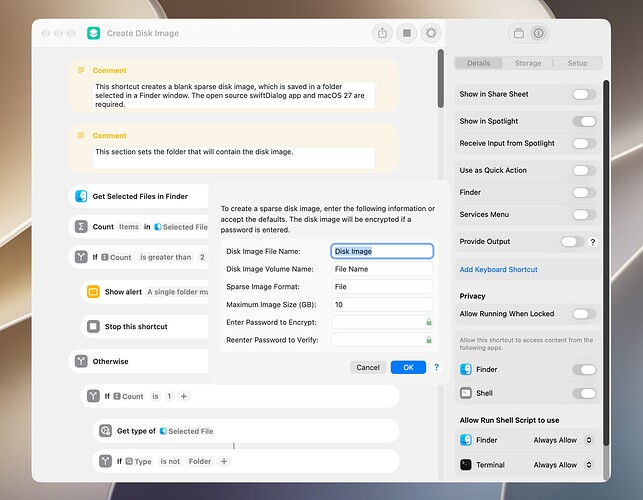
Task: Click the Disk Image Volume Name field
Action: pos(382,269)
